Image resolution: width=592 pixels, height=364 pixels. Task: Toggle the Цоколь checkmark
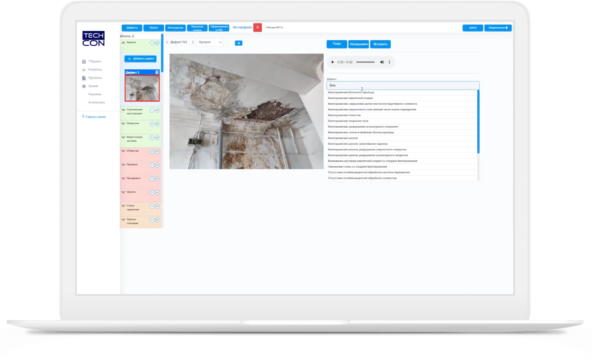(x=157, y=193)
